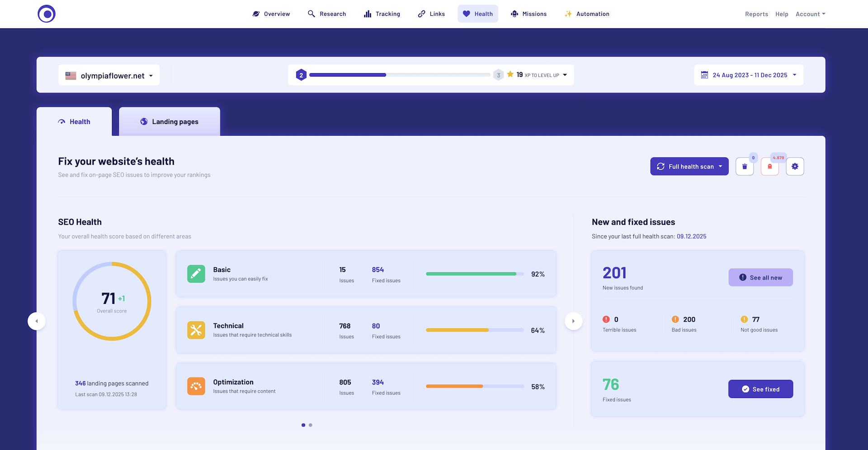Click the Technical 64% progress bar
The width and height of the screenshot is (868, 450).
pos(475,330)
